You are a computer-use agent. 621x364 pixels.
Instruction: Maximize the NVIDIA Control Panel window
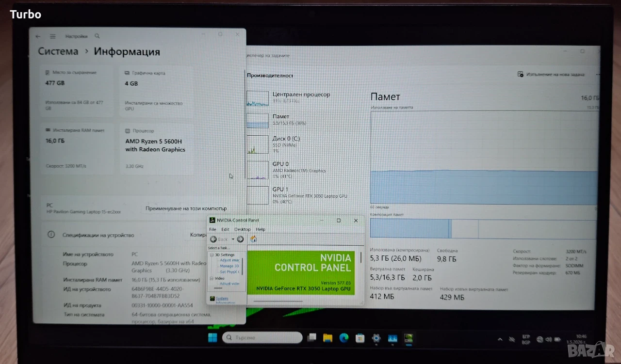tap(339, 221)
